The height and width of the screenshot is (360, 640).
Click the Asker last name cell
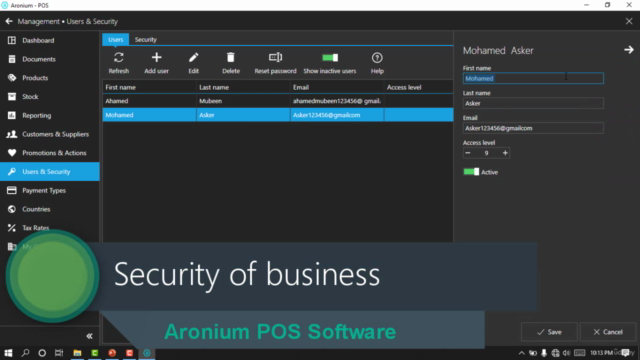pos(243,115)
